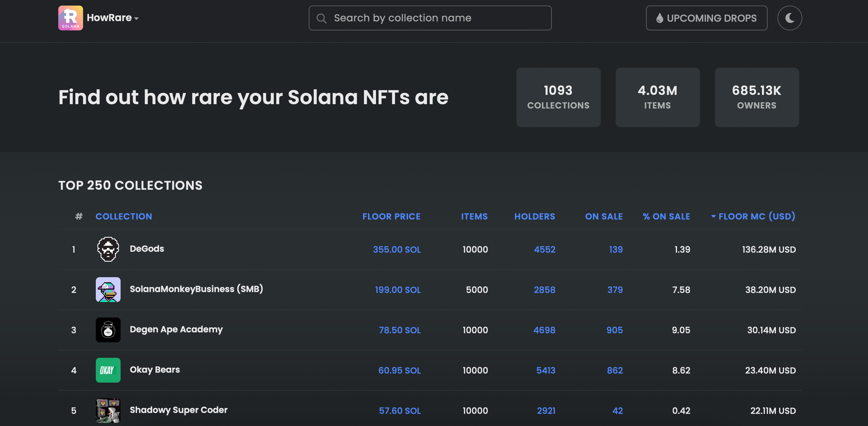The height and width of the screenshot is (426, 868).
Task: Click the Degen Ape Academy icon
Action: point(108,329)
